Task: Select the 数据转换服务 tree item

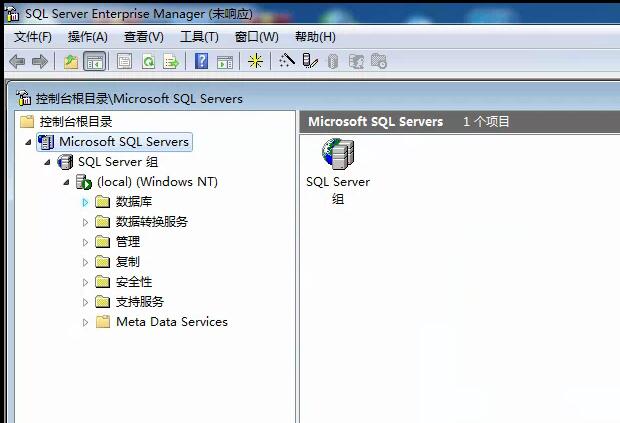Action: 151,222
